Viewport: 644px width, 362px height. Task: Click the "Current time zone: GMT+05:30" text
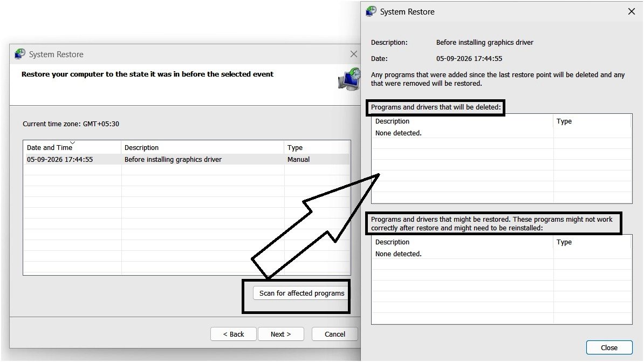pyautogui.click(x=71, y=124)
